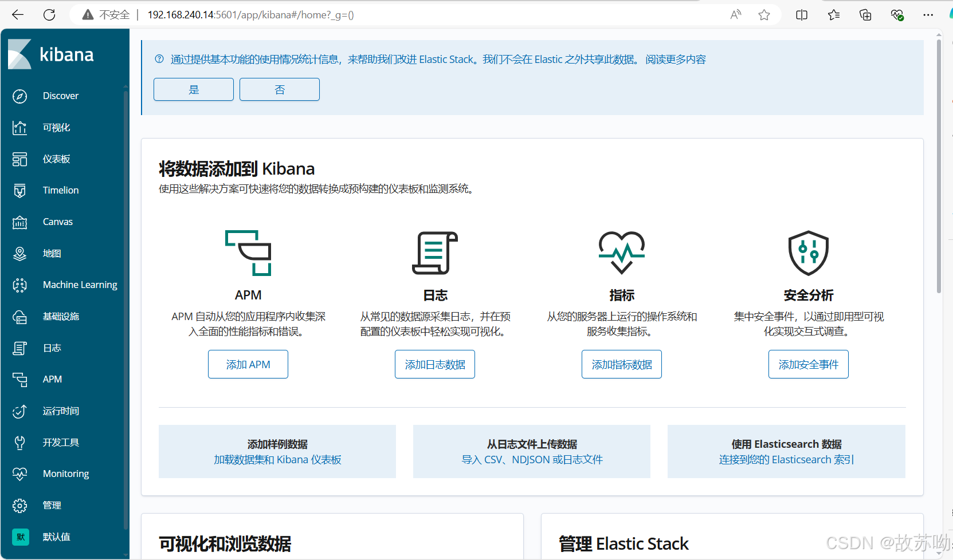Select Monitoring in the sidebar menu
This screenshot has width=953, height=560.
click(66, 474)
